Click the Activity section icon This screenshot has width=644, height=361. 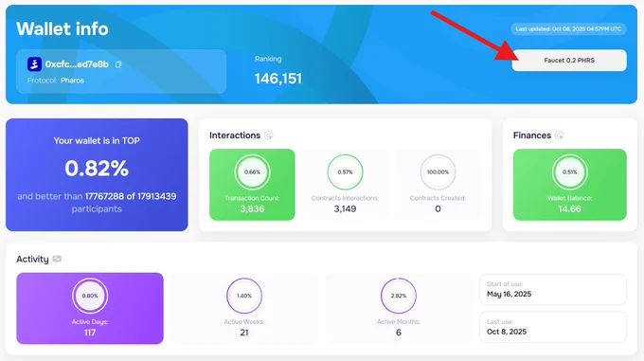(57, 259)
